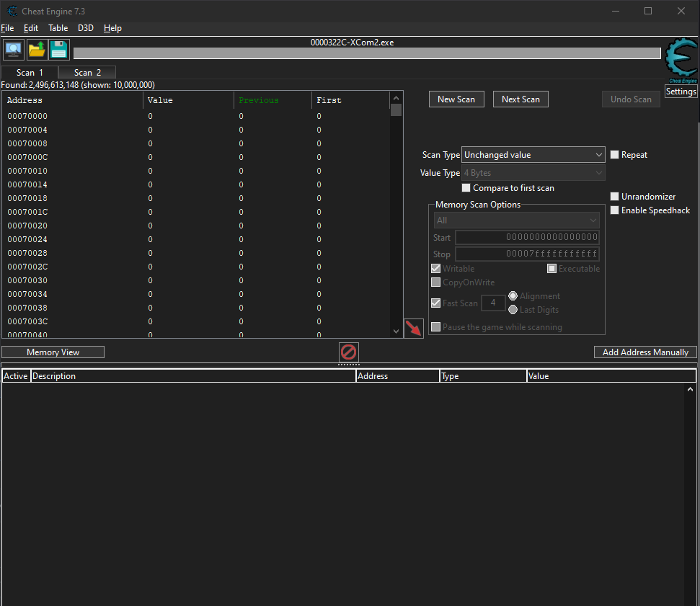700x606 pixels.
Task: Enable the Repeat scan checkbox
Action: [614, 154]
